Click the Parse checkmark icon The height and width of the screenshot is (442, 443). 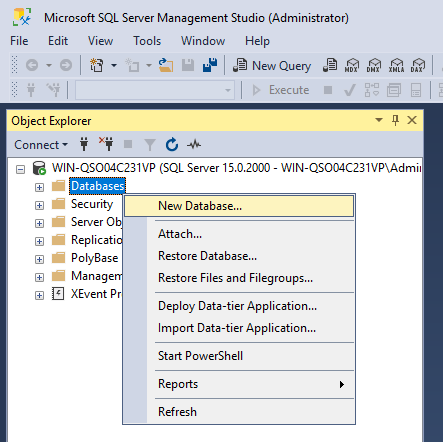[349, 90]
